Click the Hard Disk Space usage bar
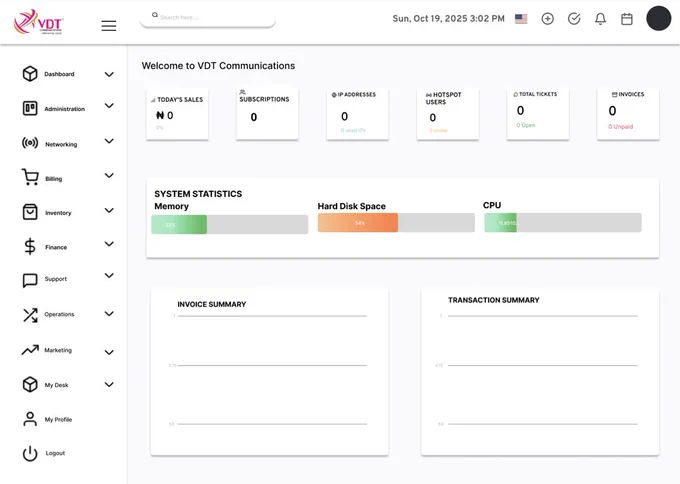This screenshot has width=680, height=484. click(x=396, y=223)
